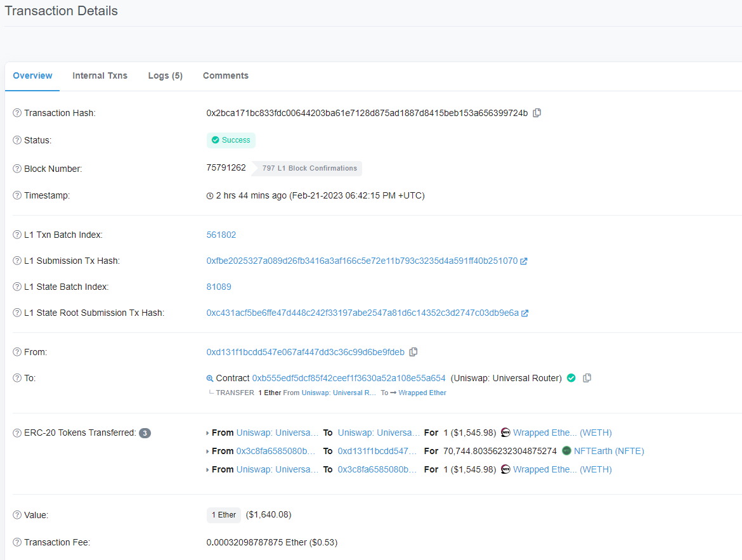The image size is (742, 560).
Task: Open From Uniswap: Universa... in first token row
Action: coord(277,433)
